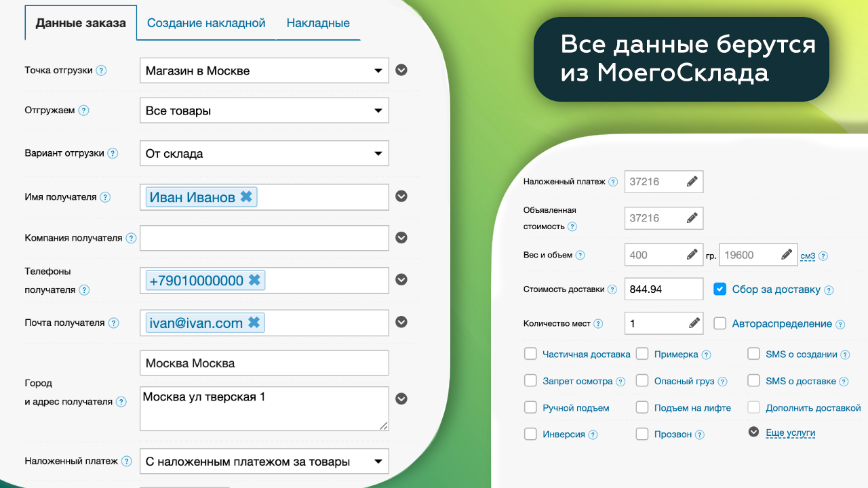Click the pencil icon in the 400 weight field

coord(692,255)
